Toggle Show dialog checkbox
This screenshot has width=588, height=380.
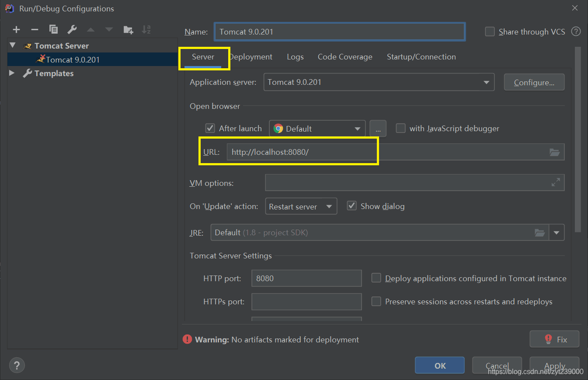coord(351,206)
